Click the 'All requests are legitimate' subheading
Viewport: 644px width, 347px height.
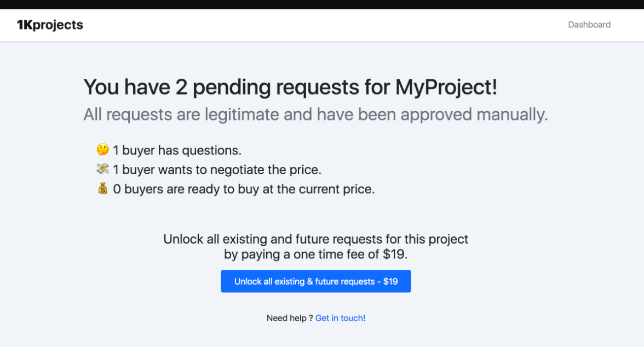click(x=315, y=114)
